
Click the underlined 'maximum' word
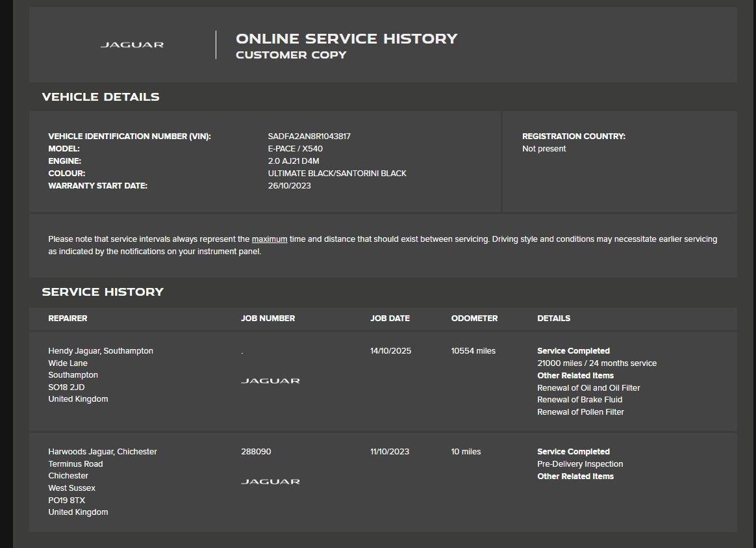[x=270, y=239]
